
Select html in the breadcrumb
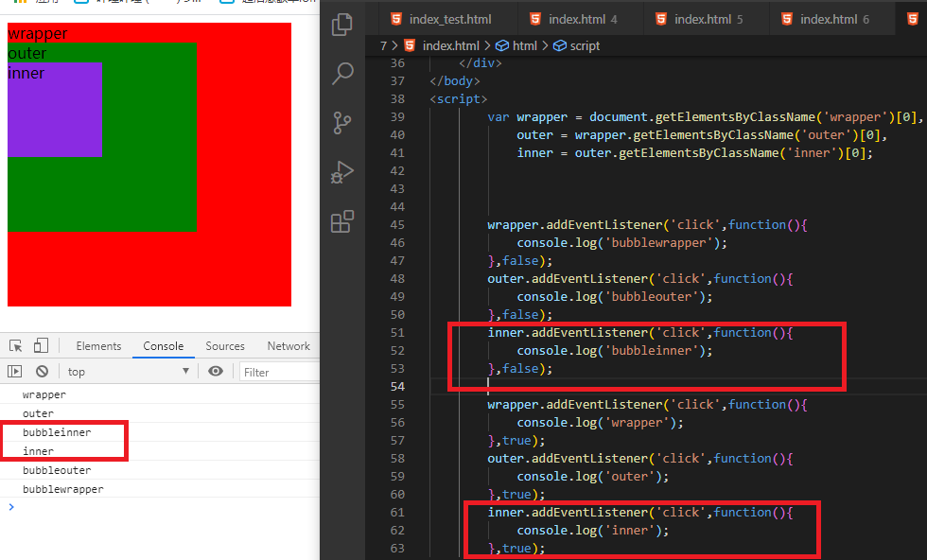[524, 45]
